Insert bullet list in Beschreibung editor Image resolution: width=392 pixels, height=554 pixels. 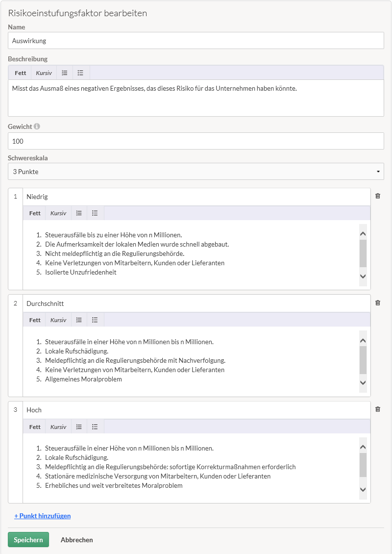[x=81, y=73]
